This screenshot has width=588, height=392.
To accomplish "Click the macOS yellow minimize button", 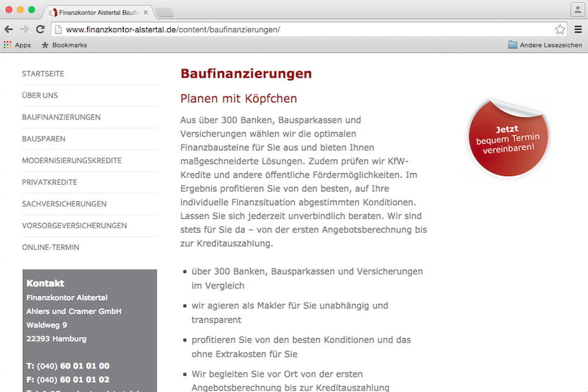I will [x=20, y=10].
